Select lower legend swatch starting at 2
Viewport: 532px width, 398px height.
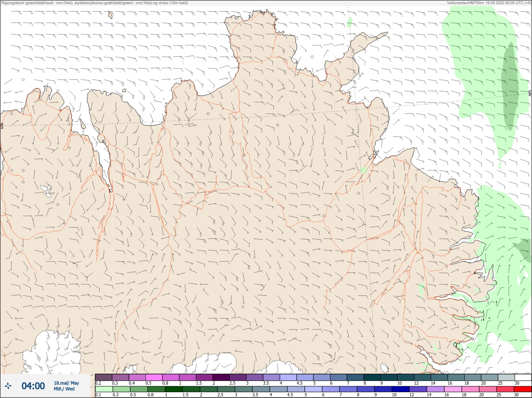click(x=209, y=389)
